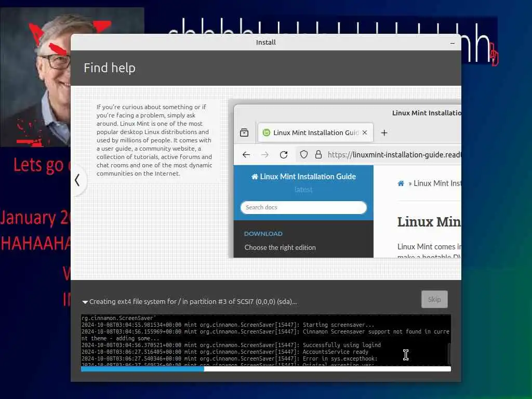Click the shield tracking-protection icon

tap(303, 155)
